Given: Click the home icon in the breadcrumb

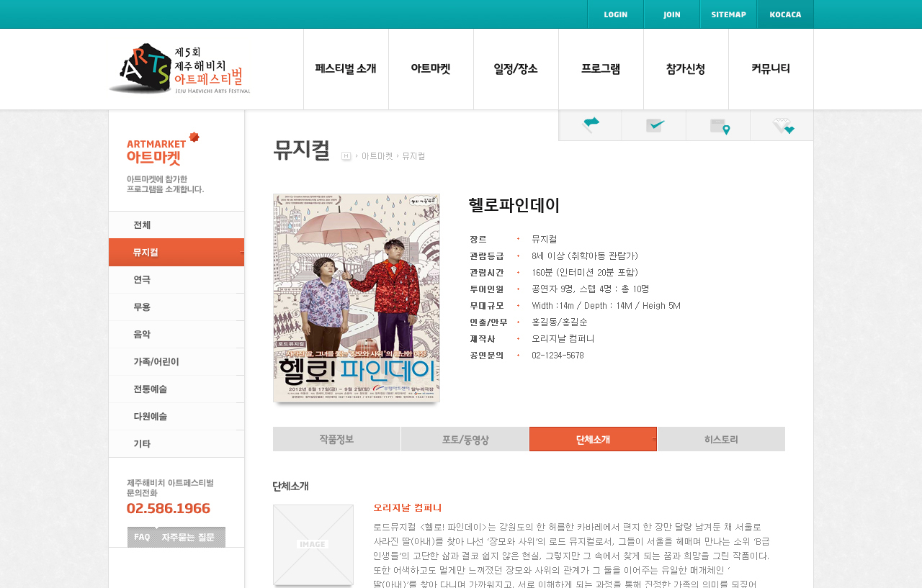Looking at the screenshot, I should click(x=346, y=156).
